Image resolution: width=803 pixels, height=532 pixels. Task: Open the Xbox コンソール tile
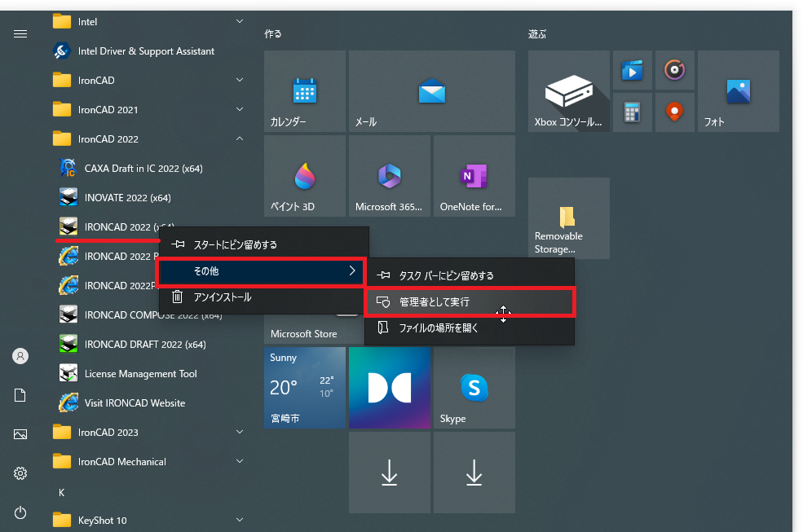pos(569,91)
